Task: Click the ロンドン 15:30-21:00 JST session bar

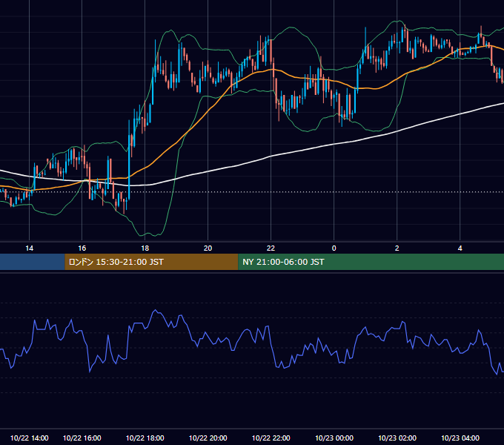Action: coord(151,262)
